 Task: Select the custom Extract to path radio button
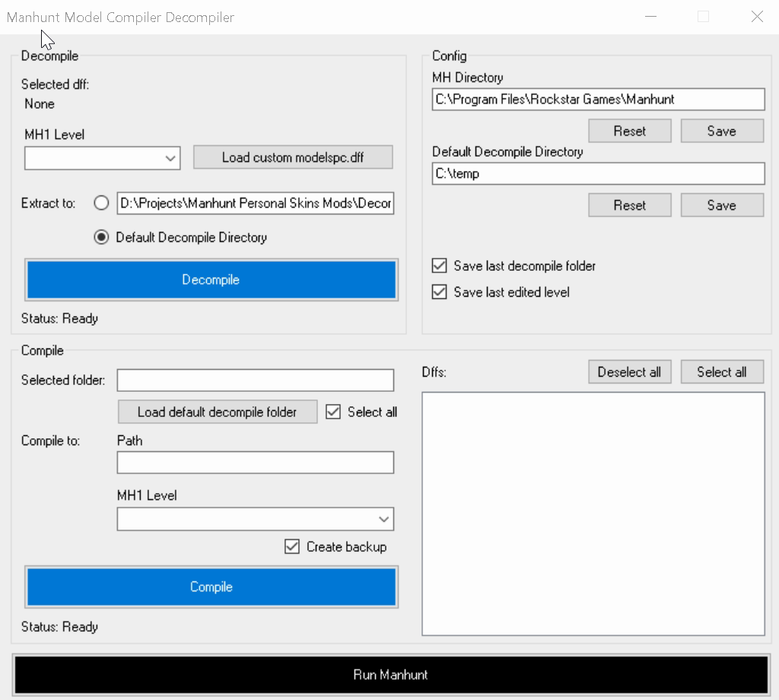pos(101,202)
